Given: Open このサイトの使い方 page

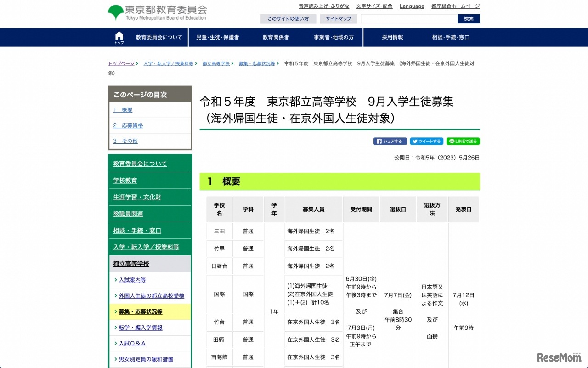Looking at the screenshot, I should click(x=288, y=19).
